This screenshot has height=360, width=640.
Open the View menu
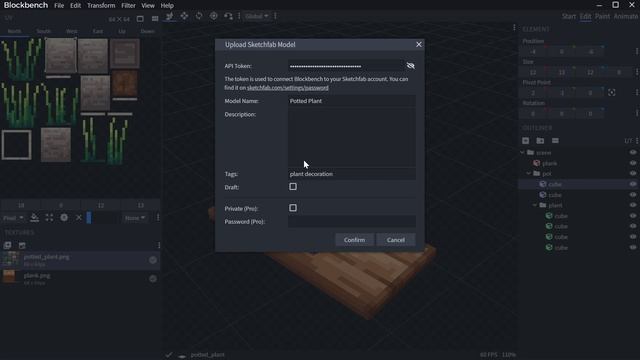point(148,6)
